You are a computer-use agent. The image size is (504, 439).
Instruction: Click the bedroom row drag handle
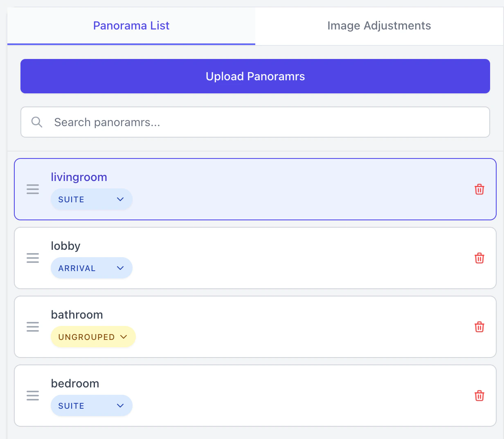[x=33, y=396]
